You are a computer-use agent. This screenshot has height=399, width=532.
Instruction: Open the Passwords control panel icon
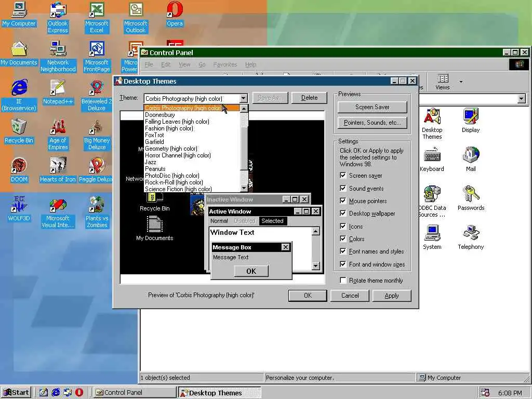tap(471, 198)
